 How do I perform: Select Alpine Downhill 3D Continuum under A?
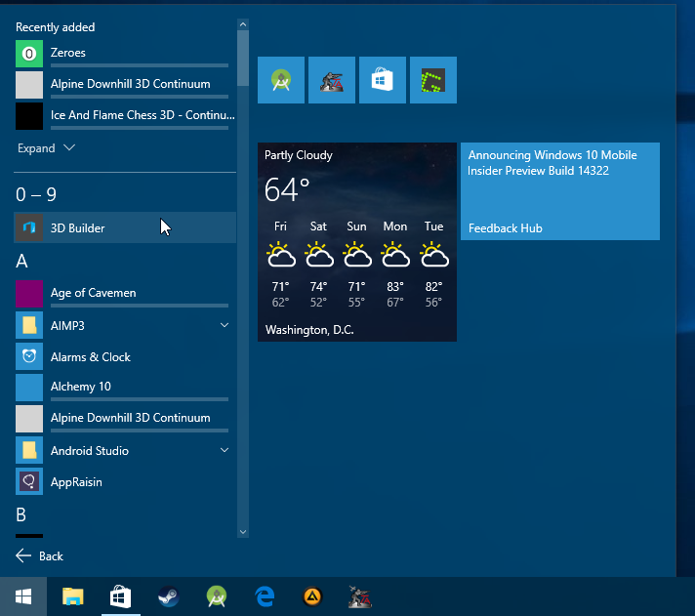(126, 419)
